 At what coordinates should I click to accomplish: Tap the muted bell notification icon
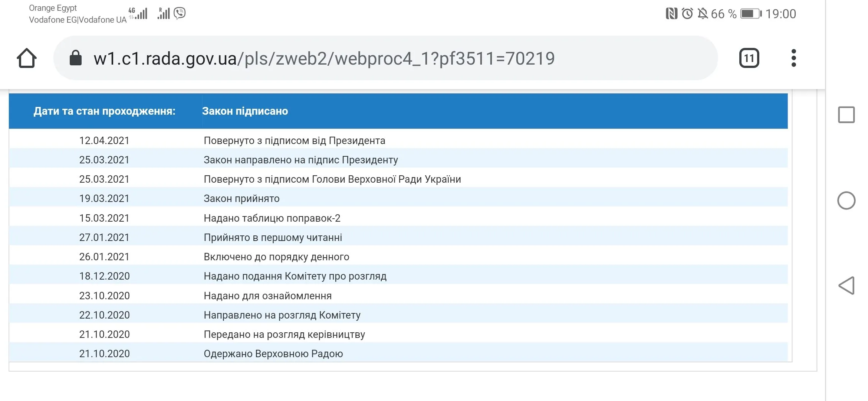[x=702, y=14]
